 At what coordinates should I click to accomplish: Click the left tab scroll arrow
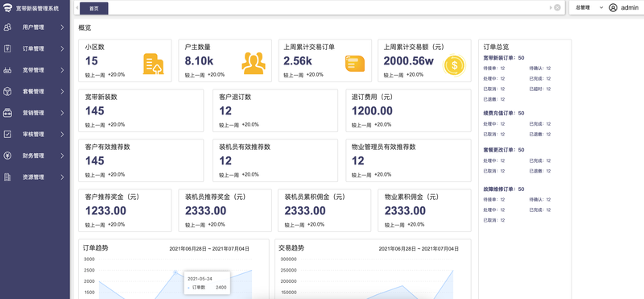(x=77, y=8)
